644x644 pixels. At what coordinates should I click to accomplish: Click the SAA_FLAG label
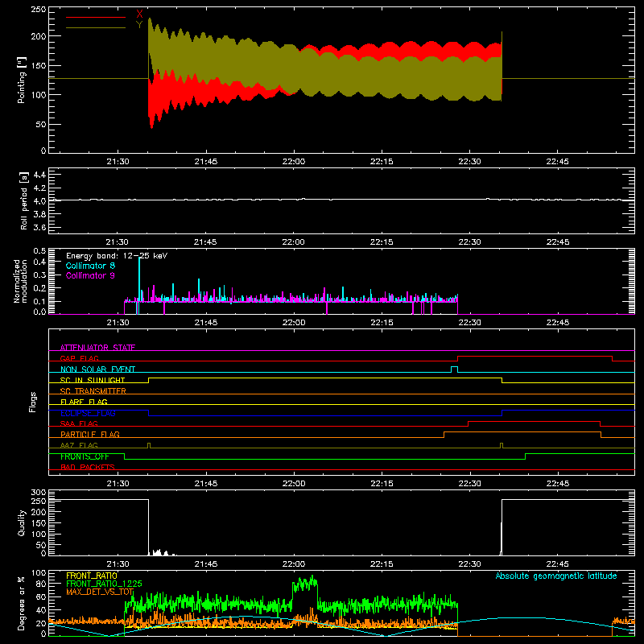tap(79, 423)
